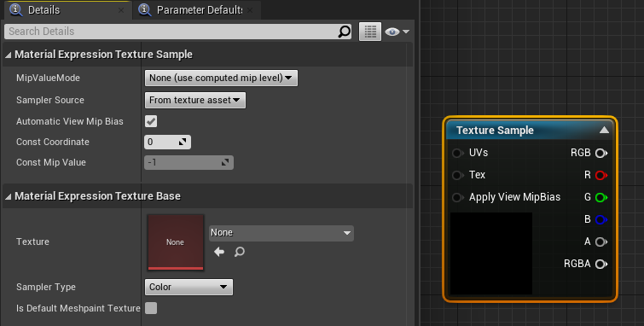Click the RGBA output pin
The image size is (644, 326).
(601, 264)
